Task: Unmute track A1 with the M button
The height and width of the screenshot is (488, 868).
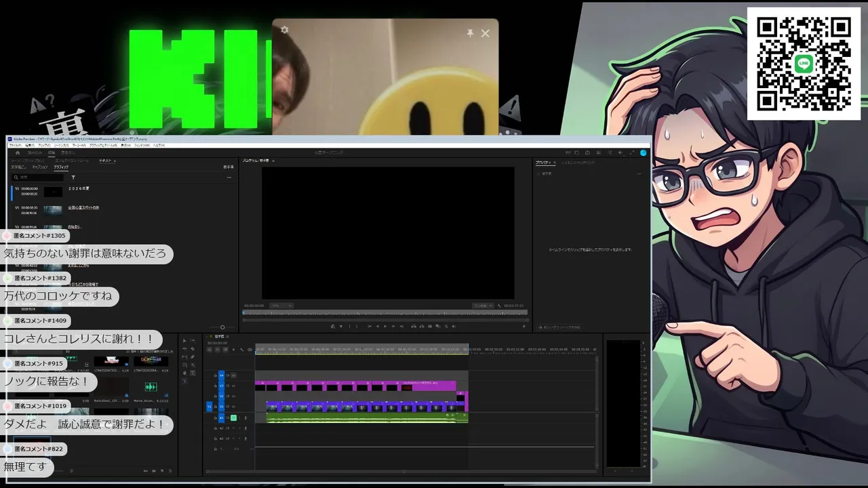Action: [x=234, y=418]
